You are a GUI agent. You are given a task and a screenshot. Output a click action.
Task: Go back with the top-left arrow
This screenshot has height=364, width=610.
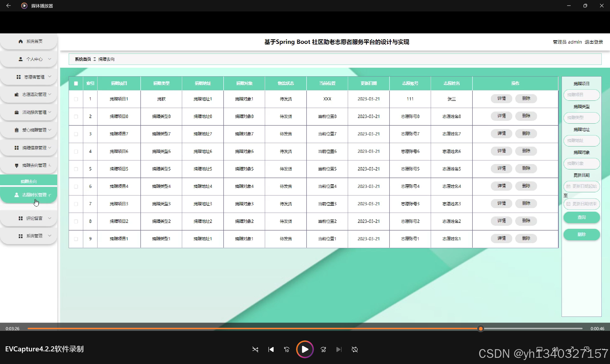click(x=9, y=6)
